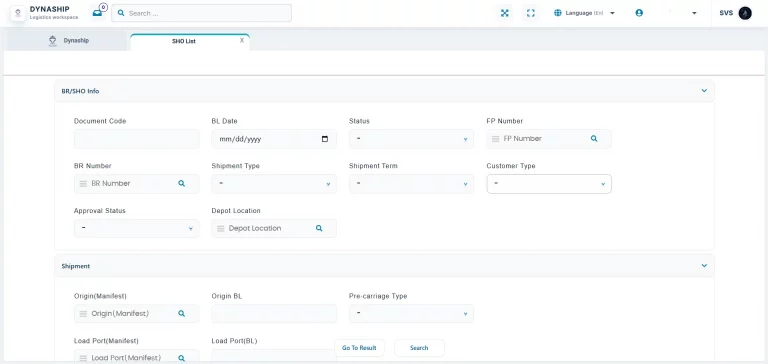Screen dimensions: 768x364
Task: Click the globe language icon
Action: pyautogui.click(x=557, y=13)
